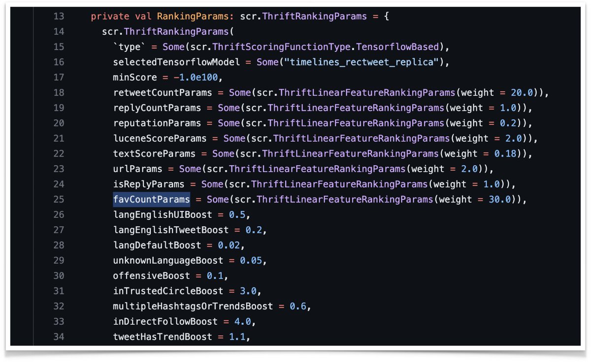Click reputationParams on line 20
Screen dimensions: 591x364
(157, 123)
